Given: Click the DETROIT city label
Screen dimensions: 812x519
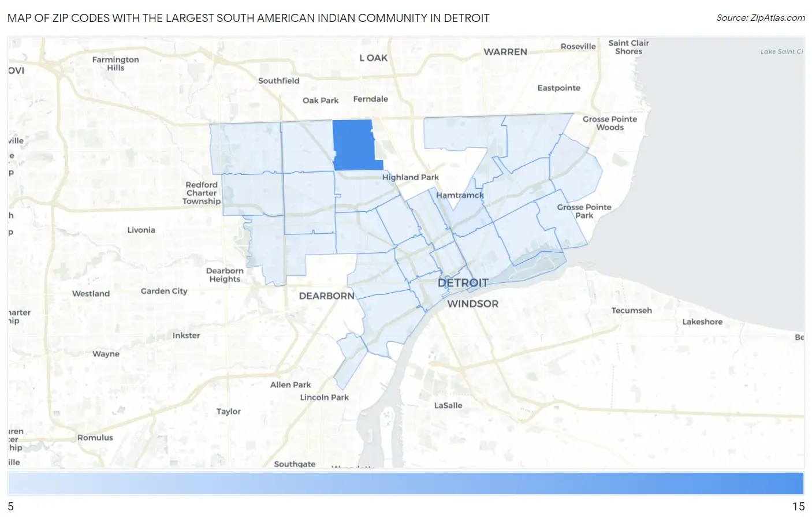Looking at the screenshot, I should (x=463, y=283).
